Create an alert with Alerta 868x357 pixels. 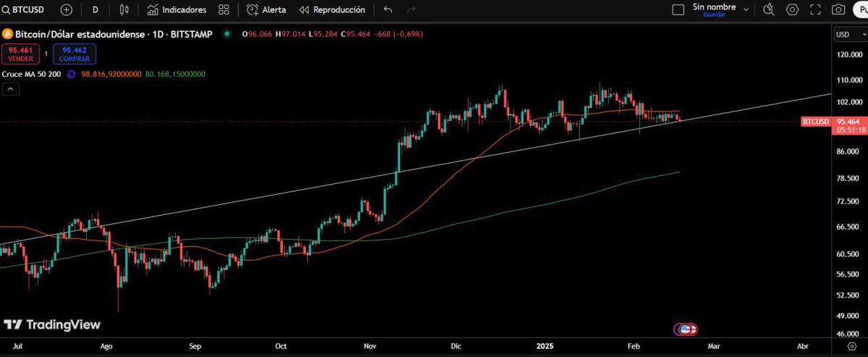[x=265, y=10]
